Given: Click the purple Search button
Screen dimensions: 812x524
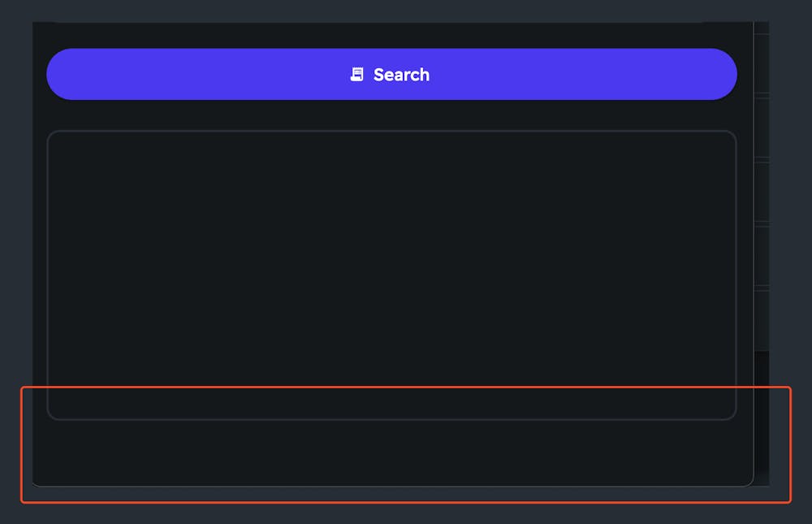Looking at the screenshot, I should click(x=391, y=74).
